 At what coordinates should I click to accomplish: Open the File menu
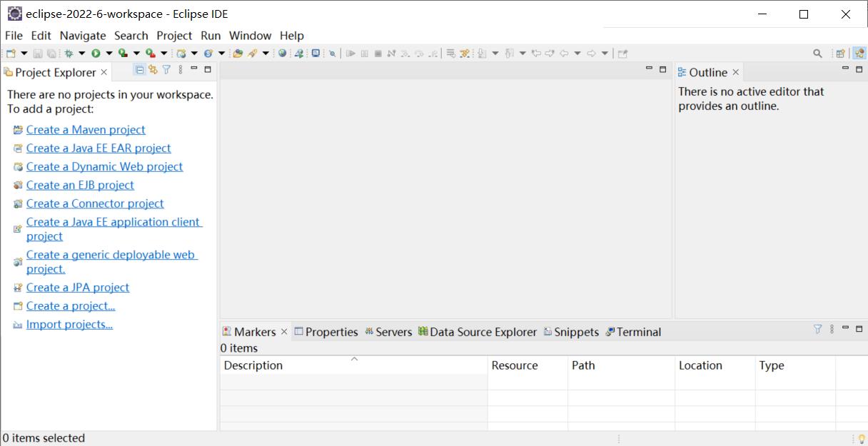point(14,35)
